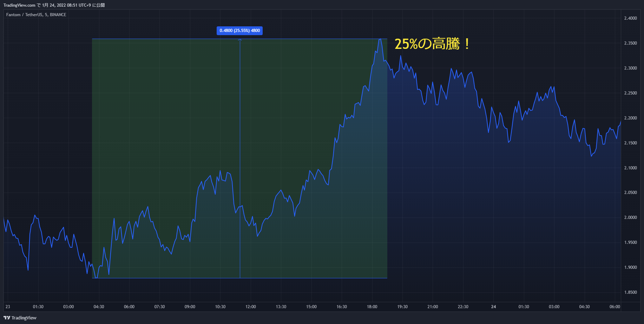The width and height of the screenshot is (644, 324).
Task: Click the 21:00 time axis label
Action: (x=433, y=307)
